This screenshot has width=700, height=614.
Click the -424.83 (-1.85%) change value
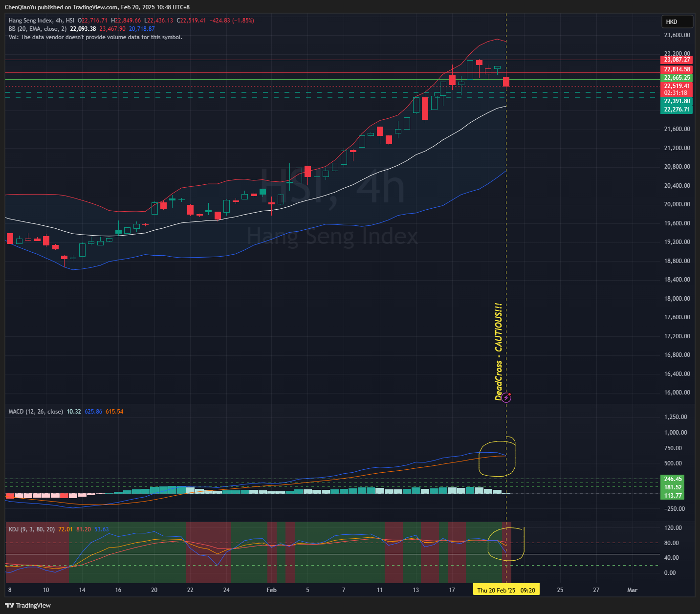click(x=232, y=21)
